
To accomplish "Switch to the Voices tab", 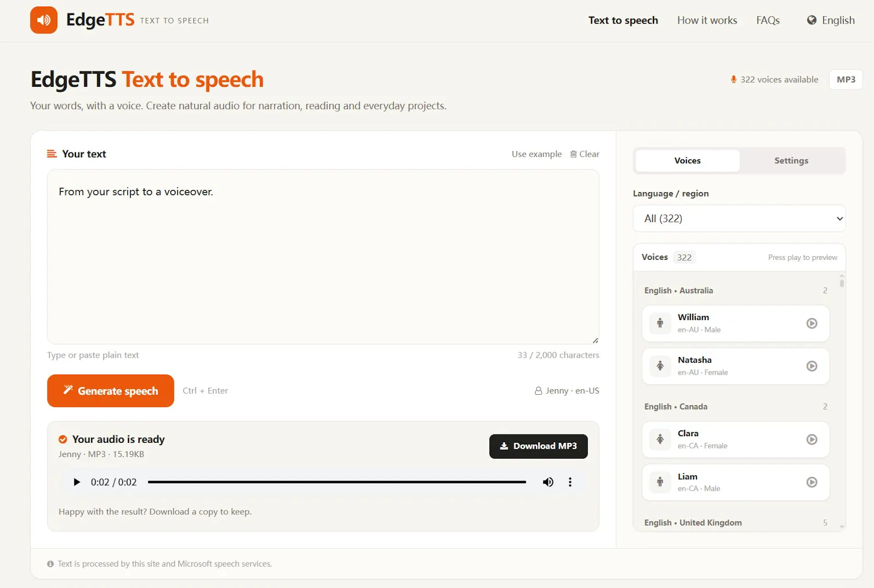I will pos(688,161).
